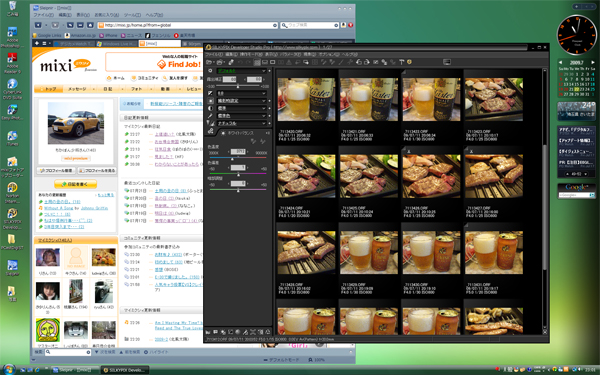Click the monitor icon at right of SILKYPIX toolbar

click(x=447, y=62)
